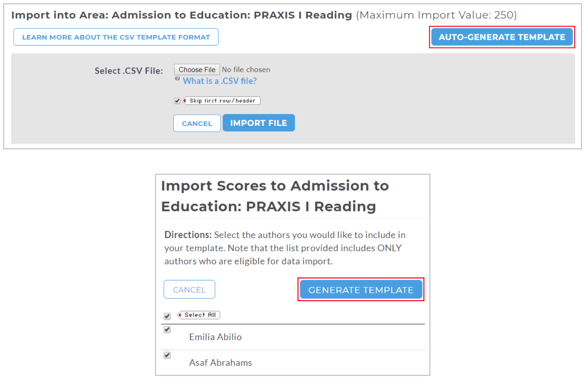The height and width of the screenshot is (384, 588).
Task: Select the Asaf Abrahams author name
Action: coord(220,363)
